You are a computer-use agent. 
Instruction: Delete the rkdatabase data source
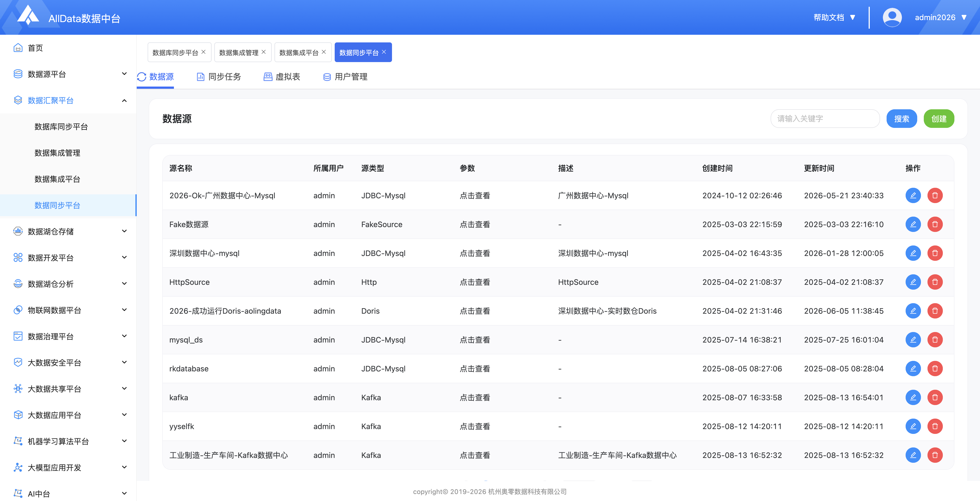tap(935, 369)
